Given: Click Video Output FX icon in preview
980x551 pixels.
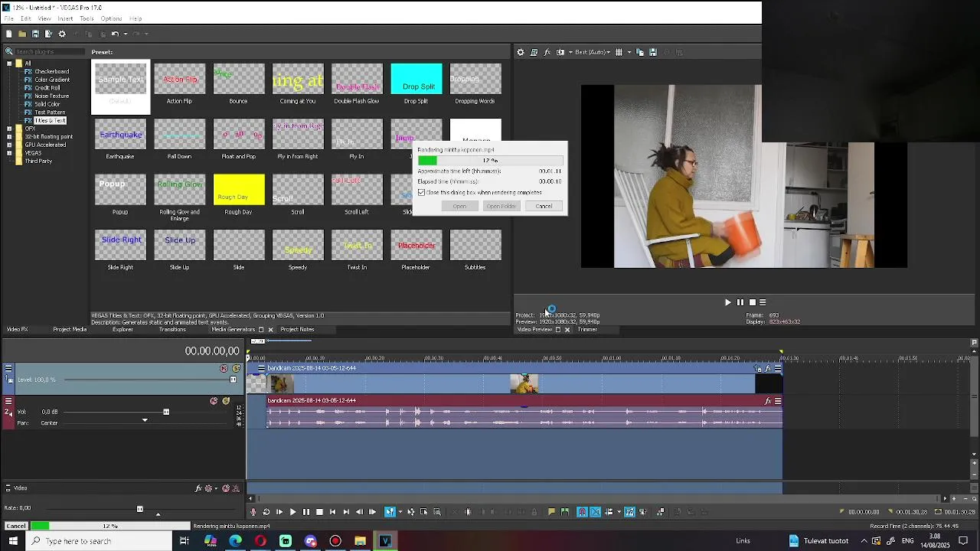Looking at the screenshot, I should [547, 53].
